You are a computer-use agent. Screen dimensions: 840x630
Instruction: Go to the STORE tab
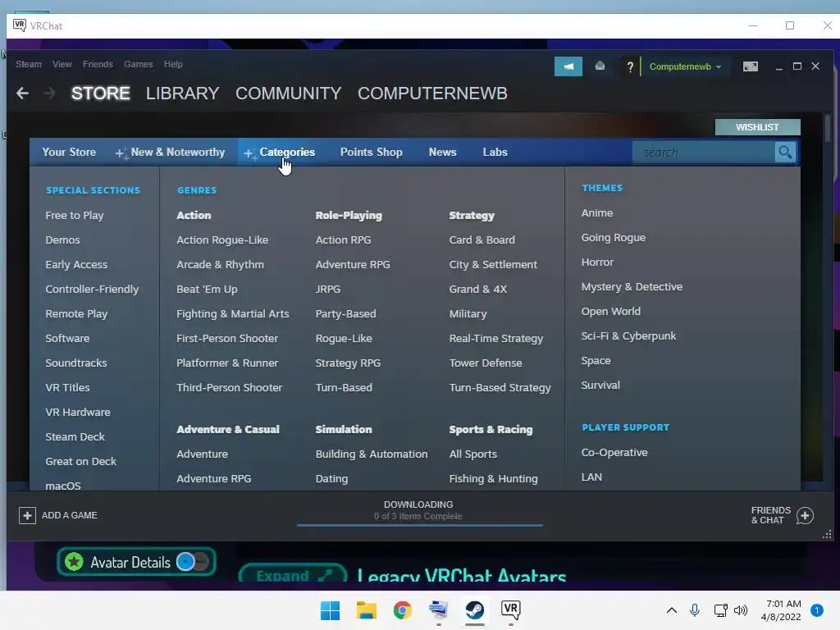tap(101, 94)
